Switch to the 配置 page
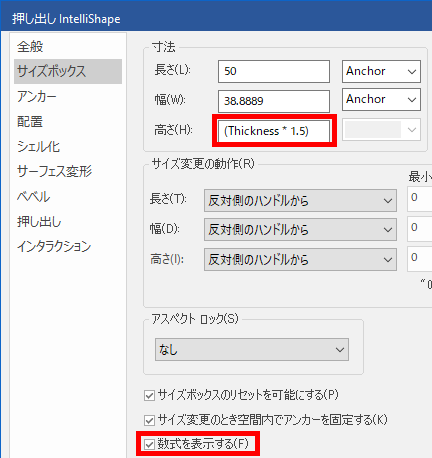This screenshot has height=458, width=432. [x=30, y=122]
